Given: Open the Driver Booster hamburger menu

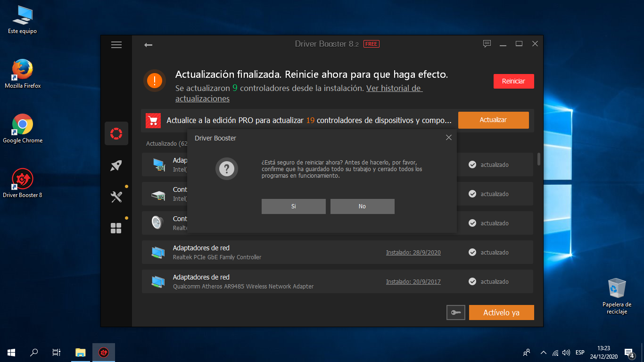Looking at the screenshot, I should [116, 45].
